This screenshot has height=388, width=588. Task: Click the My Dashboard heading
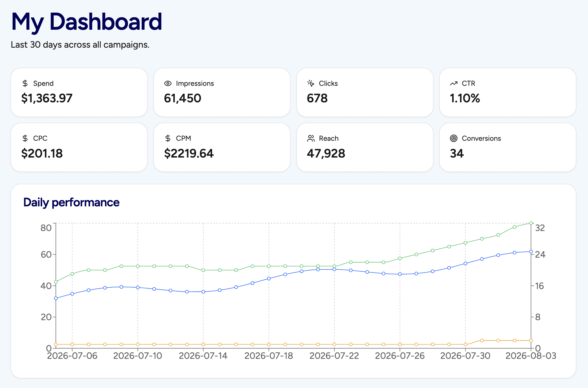coord(86,22)
